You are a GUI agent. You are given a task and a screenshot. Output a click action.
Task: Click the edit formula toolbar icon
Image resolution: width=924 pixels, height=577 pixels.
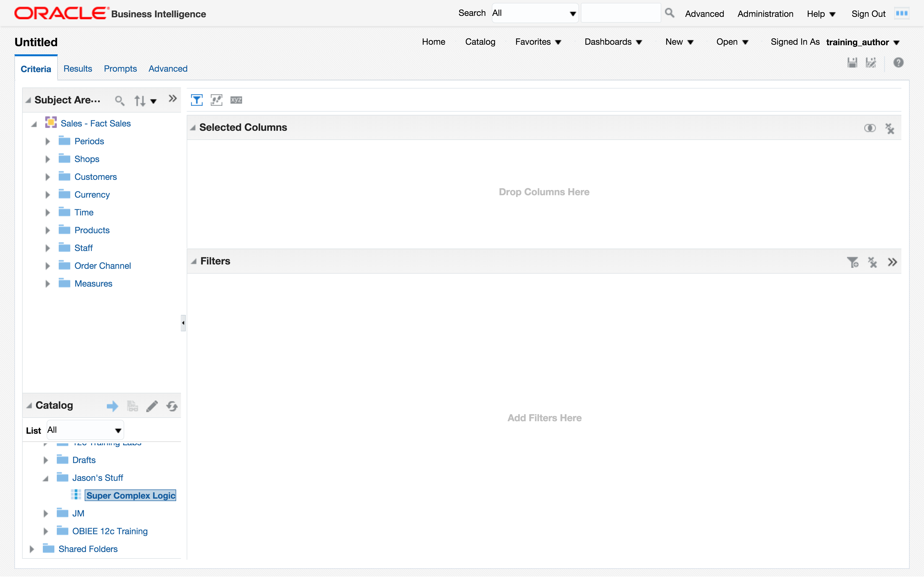coord(217,100)
